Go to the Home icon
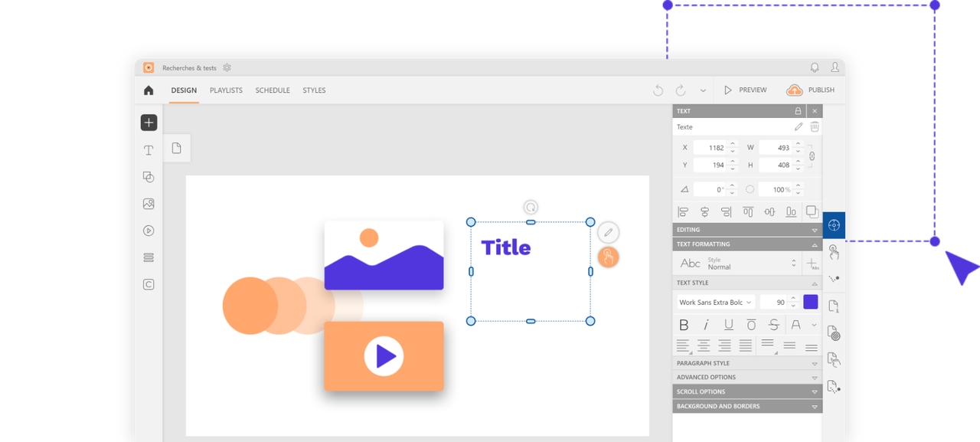Screen dimensions: 980x442 149,90
